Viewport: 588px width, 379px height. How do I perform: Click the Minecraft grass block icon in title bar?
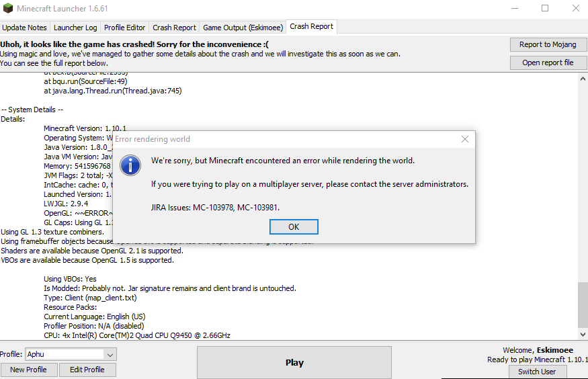tap(8, 8)
